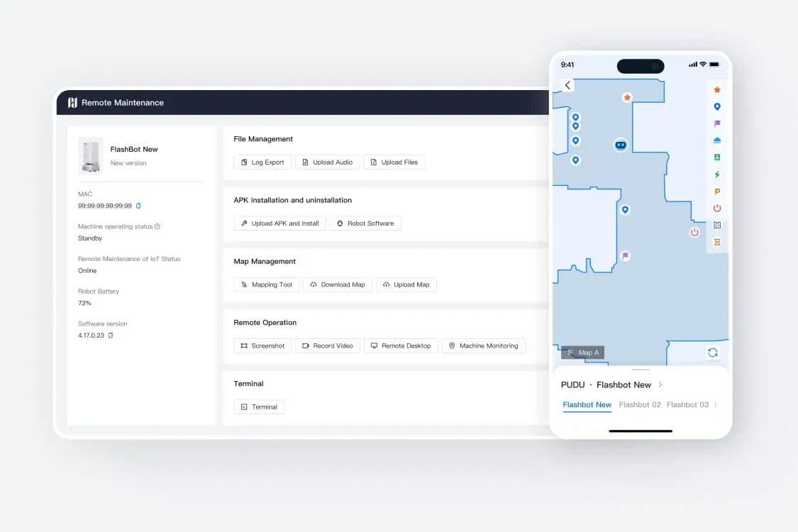Pull up the bottom sheet drag handle
The image size is (798, 532).
641,370
